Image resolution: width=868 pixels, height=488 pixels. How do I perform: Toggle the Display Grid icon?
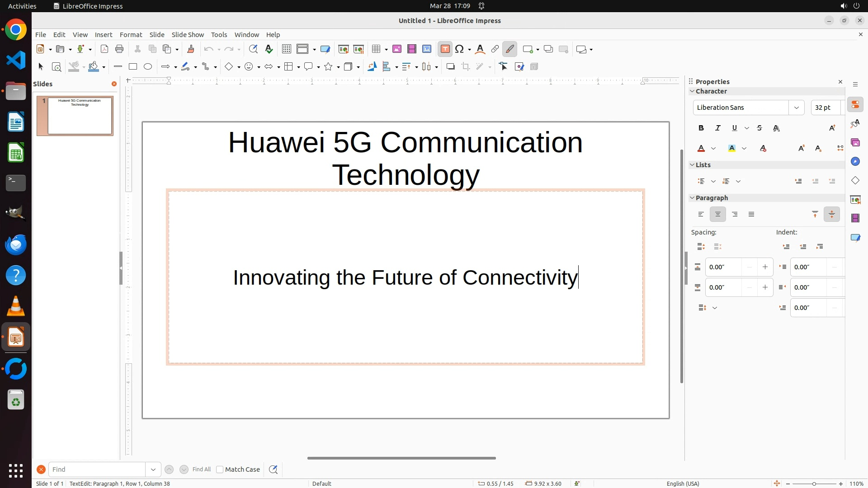click(x=286, y=49)
